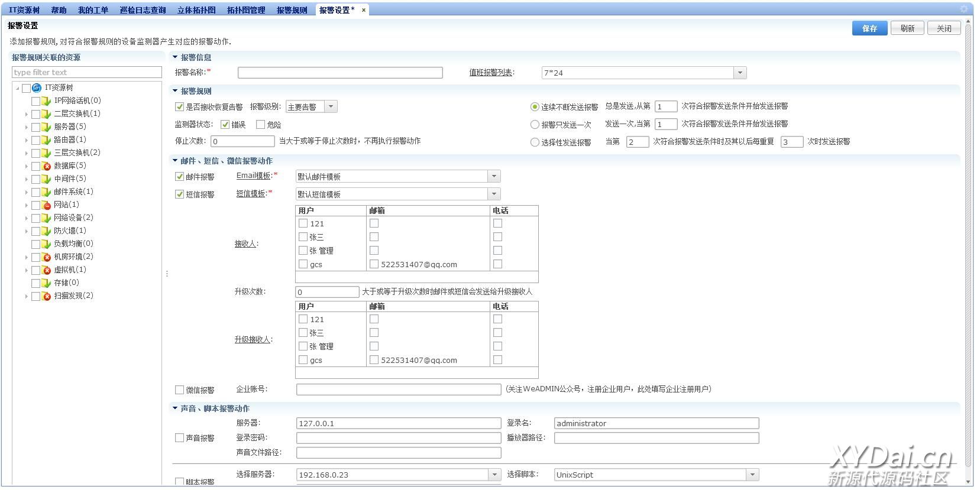Click the 值班报警列表 link
Image resolution: width=980 pixels, height=490 pixels.
491,73
